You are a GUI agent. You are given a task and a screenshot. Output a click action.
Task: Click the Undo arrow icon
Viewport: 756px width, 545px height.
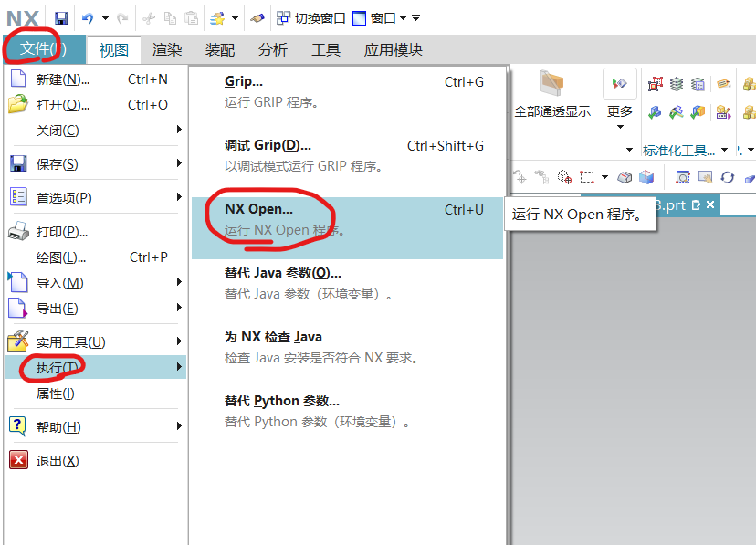tap(88, 18)
